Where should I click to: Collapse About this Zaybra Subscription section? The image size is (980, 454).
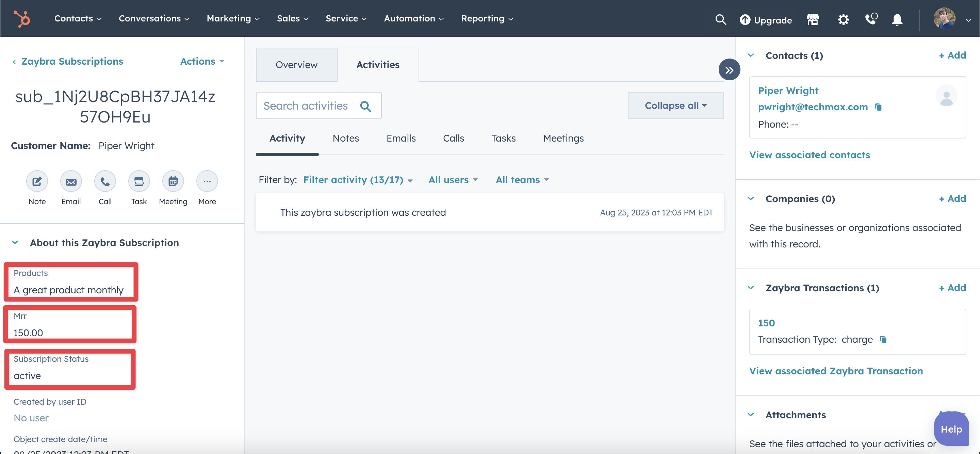click(x=15, y=242)
